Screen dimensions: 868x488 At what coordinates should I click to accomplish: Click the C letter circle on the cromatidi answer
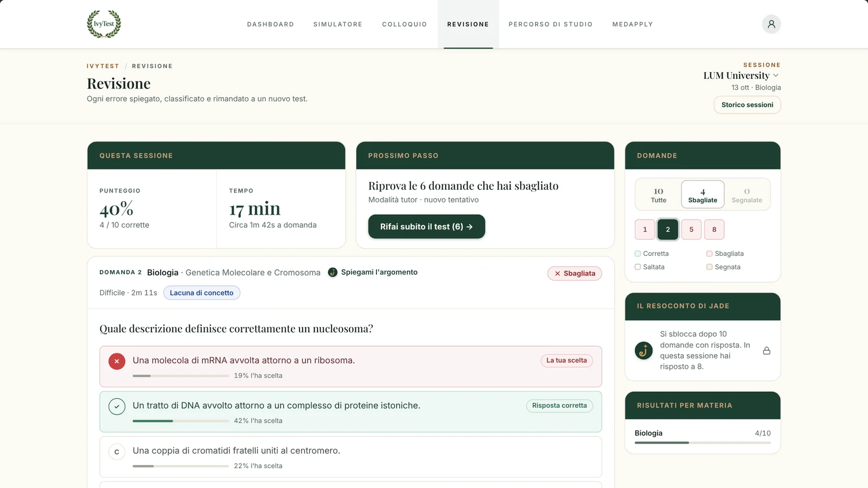coord(117,452)
